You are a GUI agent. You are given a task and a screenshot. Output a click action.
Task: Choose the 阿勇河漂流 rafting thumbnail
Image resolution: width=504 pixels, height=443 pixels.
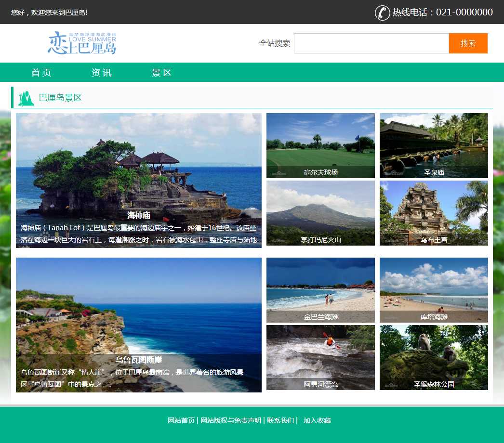(x=320, y=357)
